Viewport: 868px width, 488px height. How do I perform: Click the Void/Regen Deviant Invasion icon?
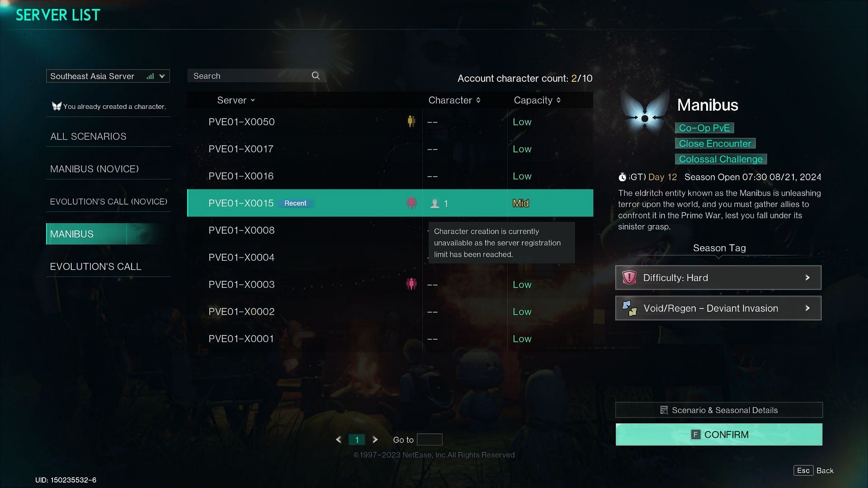tap(630, 308)
